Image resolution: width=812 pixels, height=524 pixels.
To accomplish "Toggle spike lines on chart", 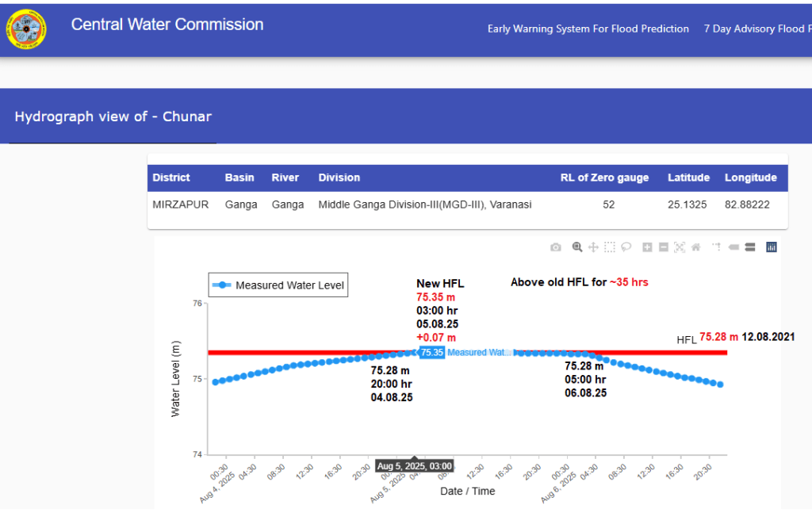I will point(717,247).
